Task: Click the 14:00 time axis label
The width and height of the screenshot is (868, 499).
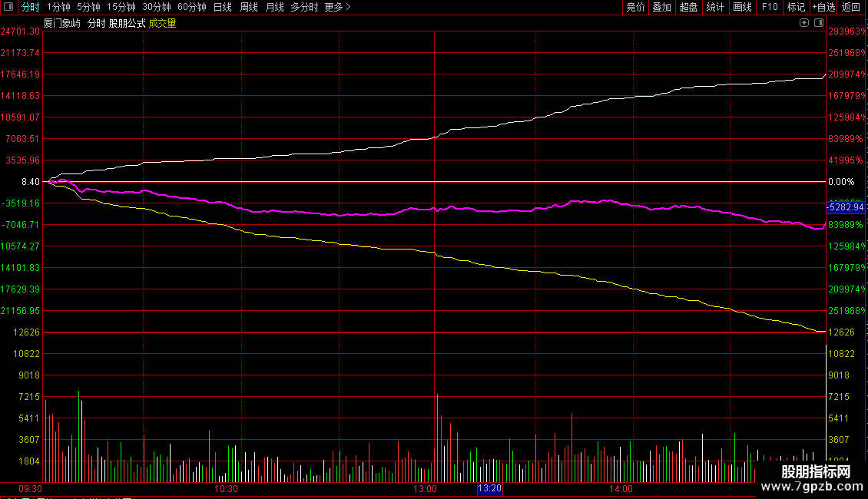Action: point(621,488)
